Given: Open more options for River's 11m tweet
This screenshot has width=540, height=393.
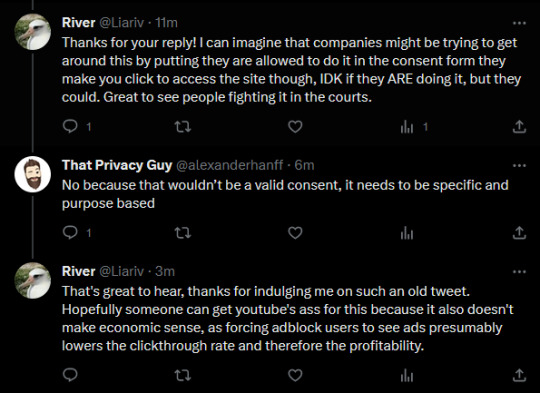Looking at the screenshot, I should [x=519, y=23].
